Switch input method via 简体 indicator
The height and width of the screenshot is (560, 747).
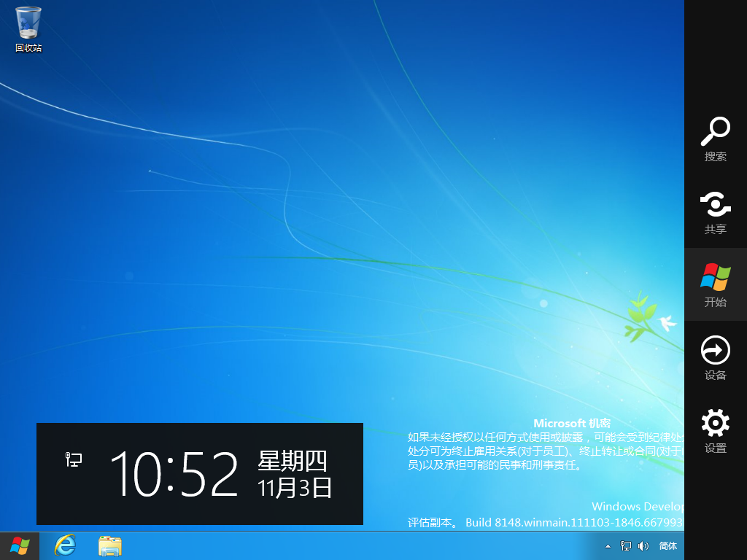[x=668, y=546]
